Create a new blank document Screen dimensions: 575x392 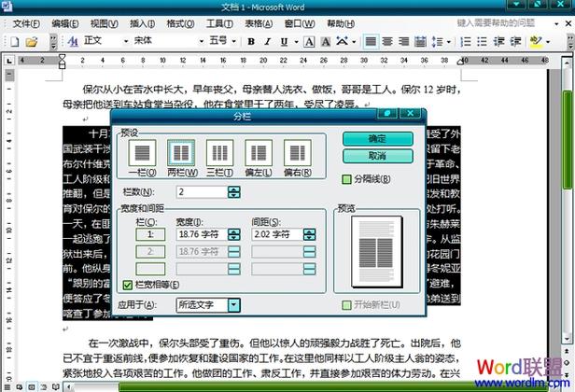[14, 41]
